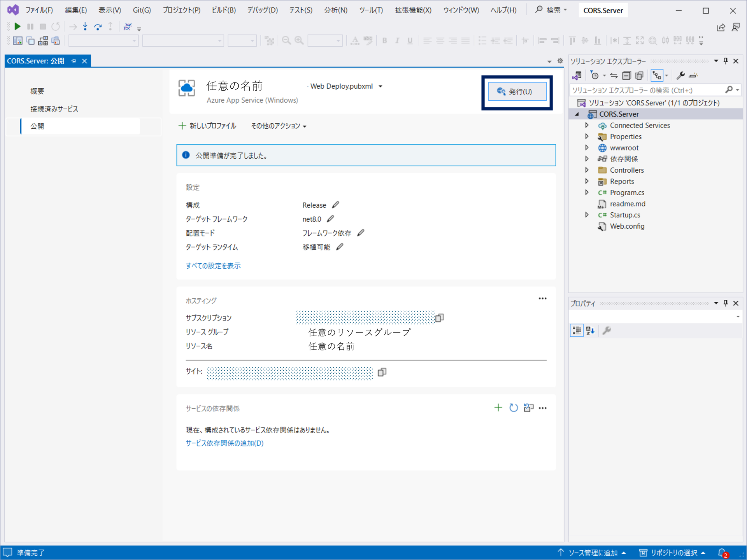
Task: Edit the フレームワーク依存 deployment mode pencil
Action: (x=361, y=233)
